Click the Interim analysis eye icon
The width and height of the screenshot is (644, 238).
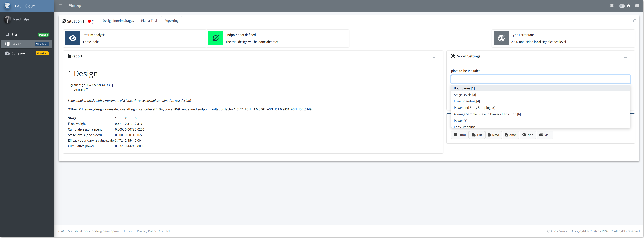pyautogui.click(x=73, y=38)
